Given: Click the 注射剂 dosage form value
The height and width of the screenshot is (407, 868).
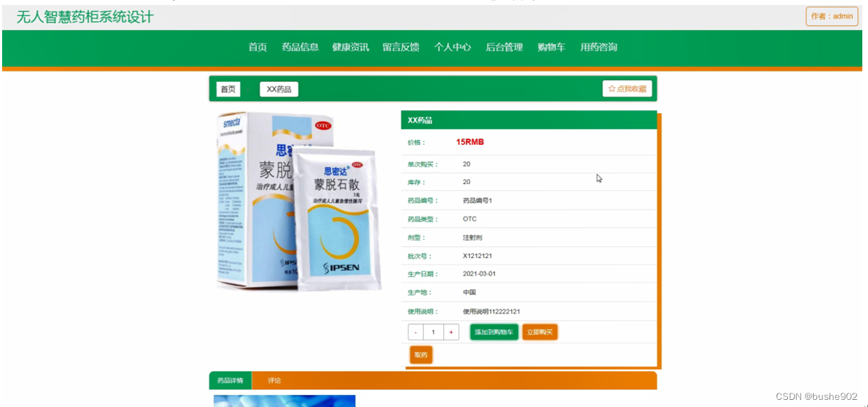Looking at the screenshot, I should (x=473, y=238).
